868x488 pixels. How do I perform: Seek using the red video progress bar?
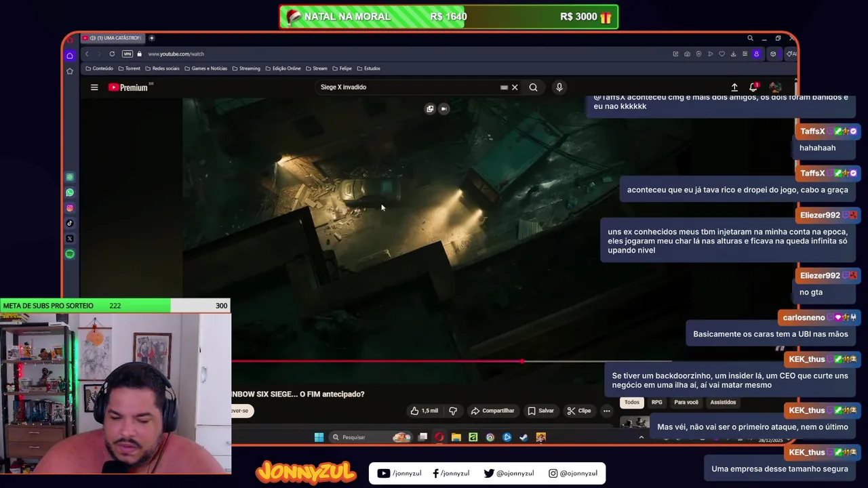(x=377, y=361)
